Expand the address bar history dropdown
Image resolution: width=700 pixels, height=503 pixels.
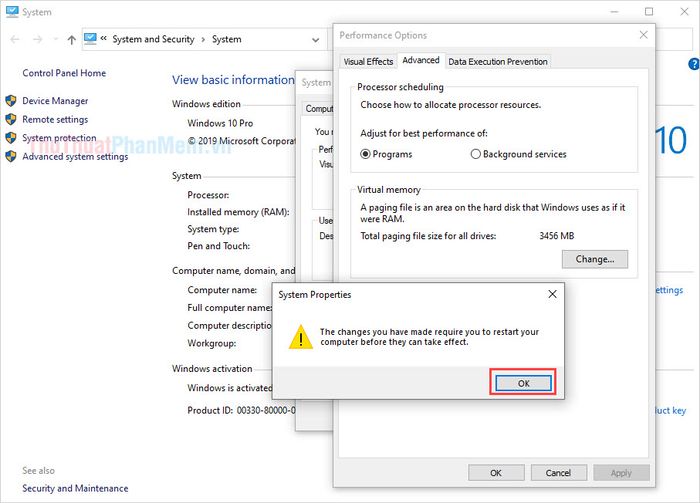point(316,40)
